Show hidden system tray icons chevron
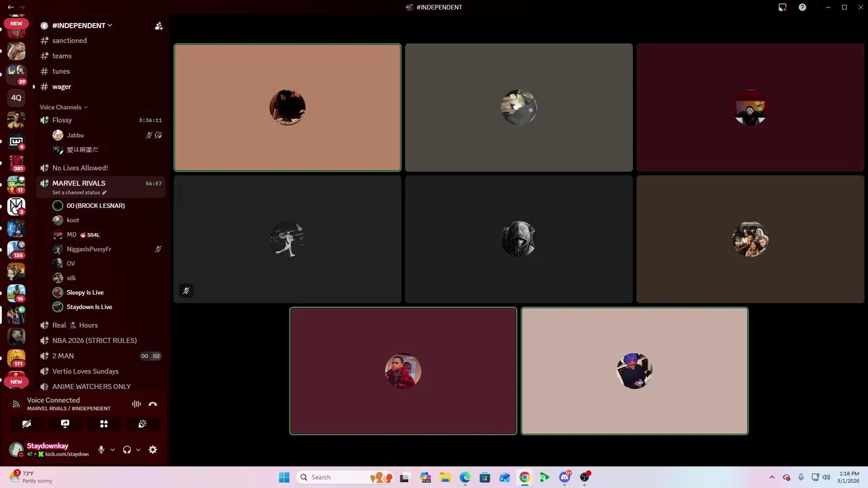868x488 pixels. pos(772,477)
